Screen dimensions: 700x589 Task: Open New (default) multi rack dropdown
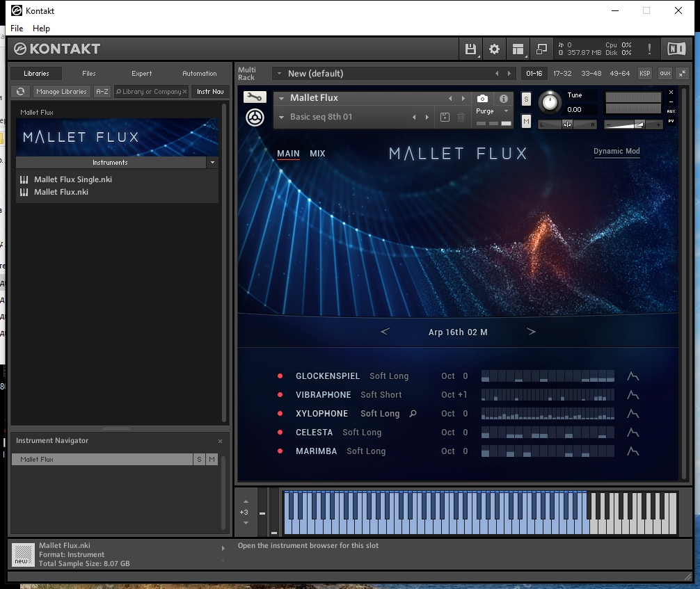pos(279,74)
